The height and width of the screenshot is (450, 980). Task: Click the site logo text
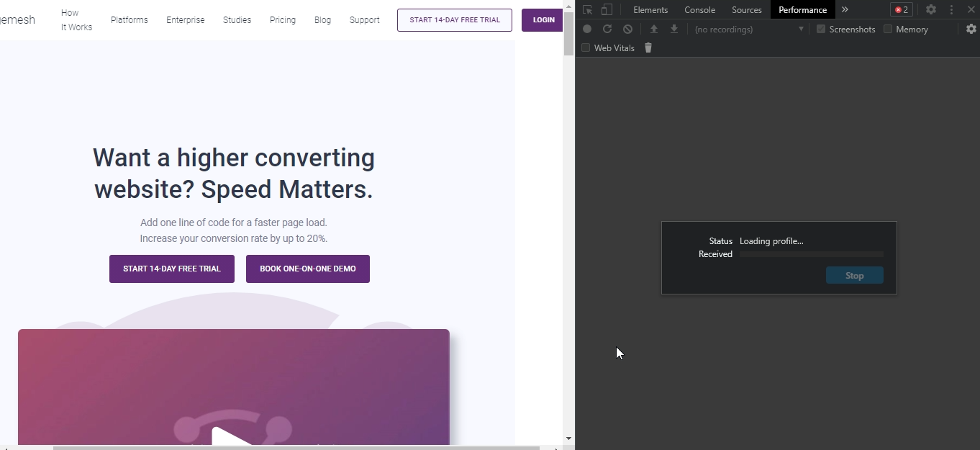(17, 20)
